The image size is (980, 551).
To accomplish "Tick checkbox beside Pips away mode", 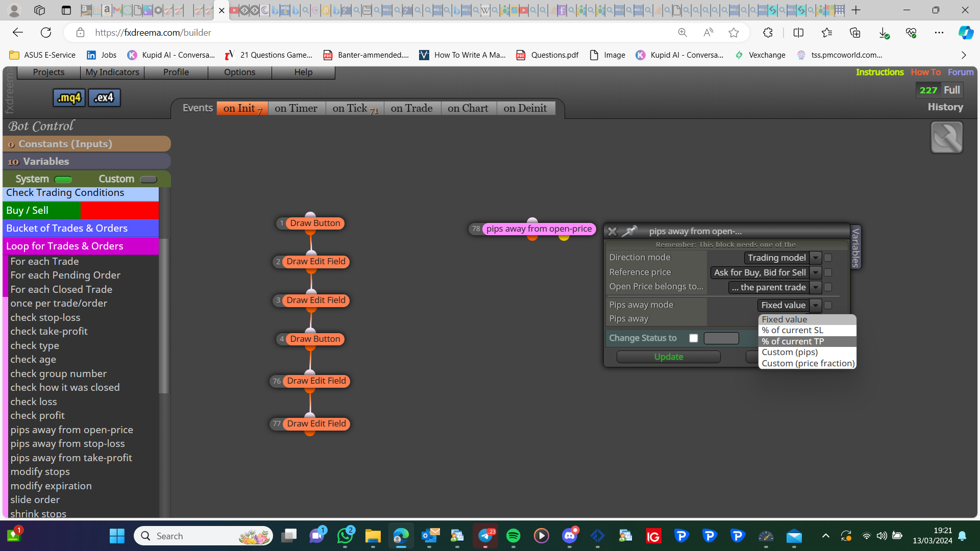I will [x=828, y=306].
